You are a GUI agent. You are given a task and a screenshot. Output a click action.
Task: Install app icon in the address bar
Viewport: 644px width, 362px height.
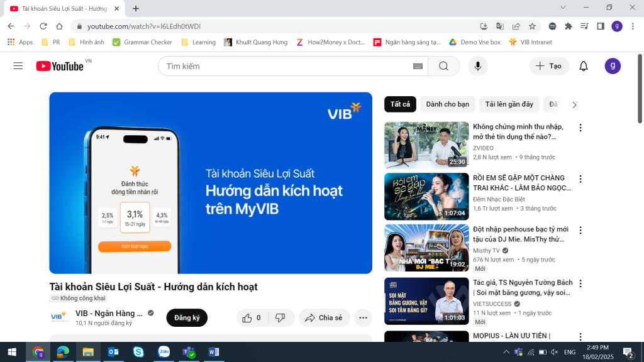(484, 26)
